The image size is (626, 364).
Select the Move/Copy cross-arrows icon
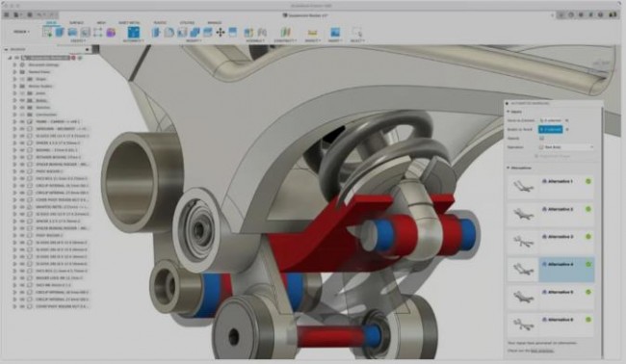(221, 33)
